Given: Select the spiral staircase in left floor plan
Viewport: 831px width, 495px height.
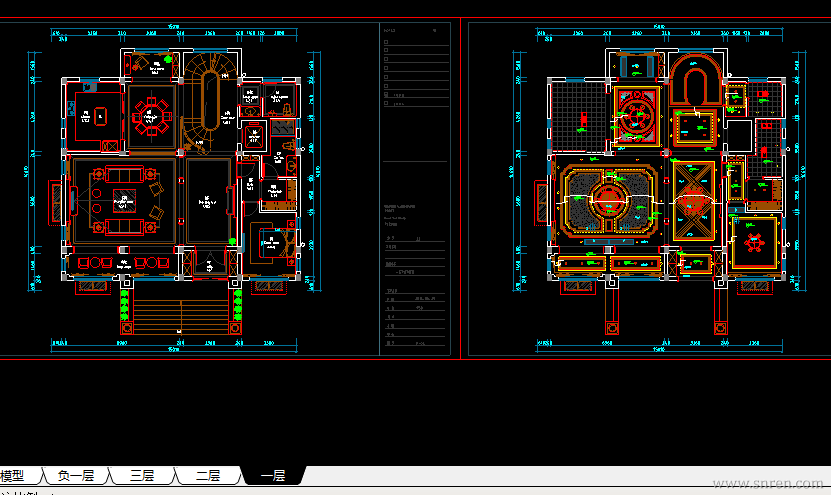Looking at the screenshot, I should point(208,101).
